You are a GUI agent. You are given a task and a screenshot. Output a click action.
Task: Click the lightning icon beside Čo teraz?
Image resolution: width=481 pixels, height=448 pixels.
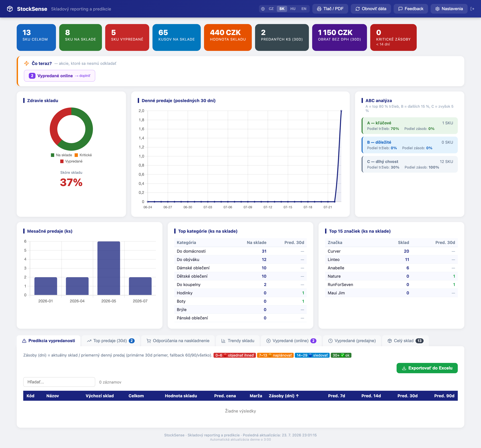click(26, 63)
